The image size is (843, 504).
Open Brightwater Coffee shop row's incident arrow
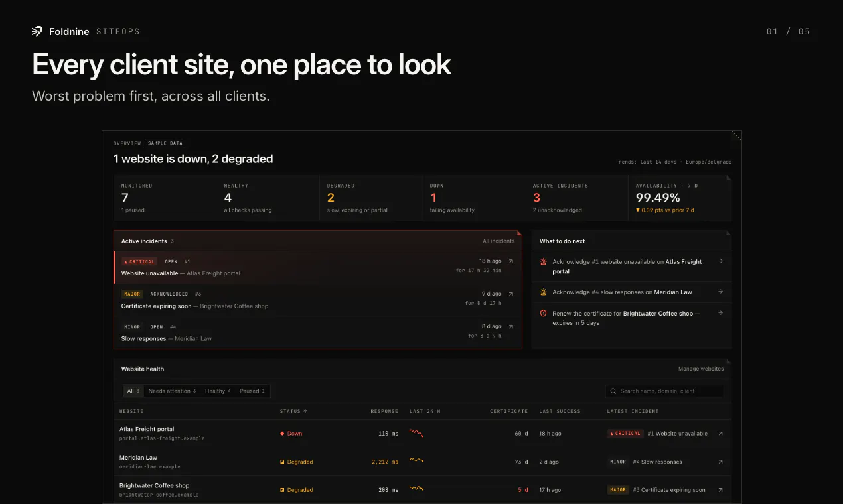pos(721,490)
